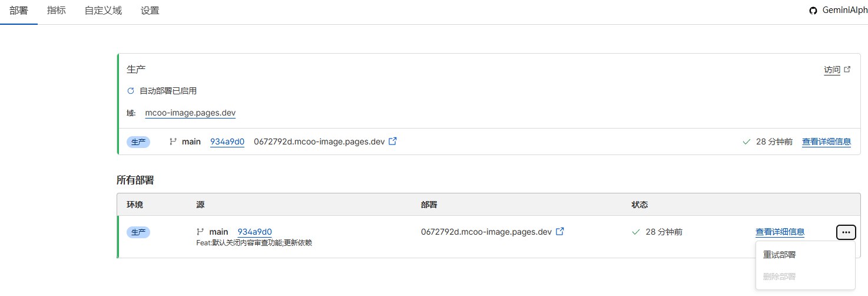Open the three-dot more actions button
Viewport: 868px width, 296px height.
point(846,232)
